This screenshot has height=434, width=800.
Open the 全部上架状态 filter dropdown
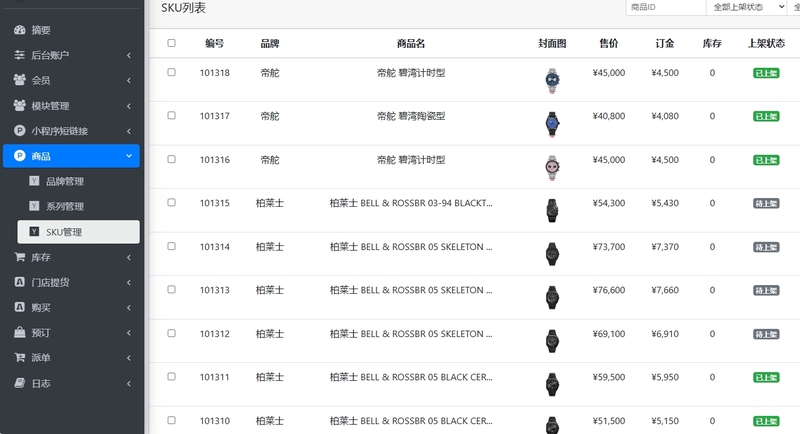[x=746, y=7]
